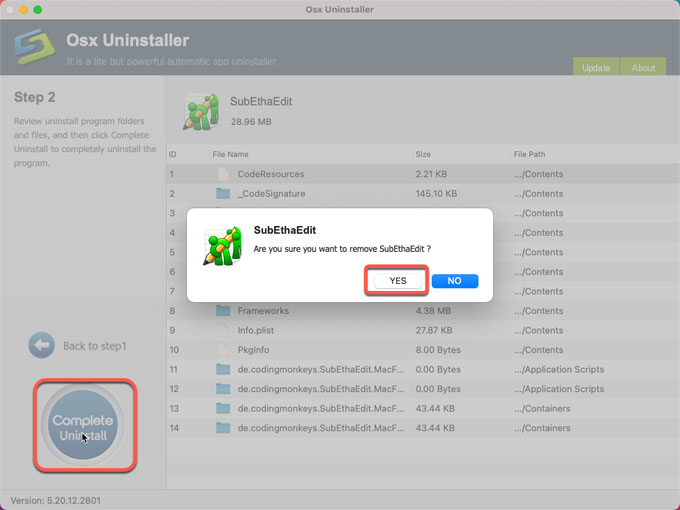Click the 145.10 KB size value

[436, 193]
